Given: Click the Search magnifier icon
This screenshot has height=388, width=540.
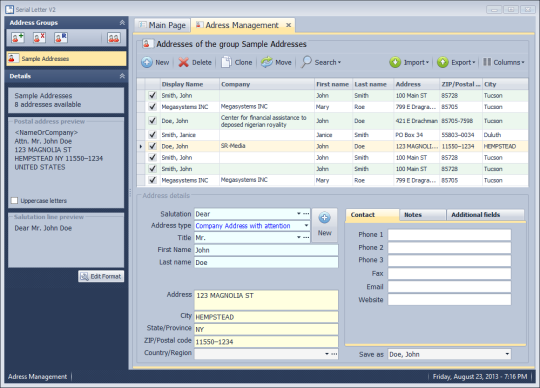Looking at the screenshot, I should [306, 62].
